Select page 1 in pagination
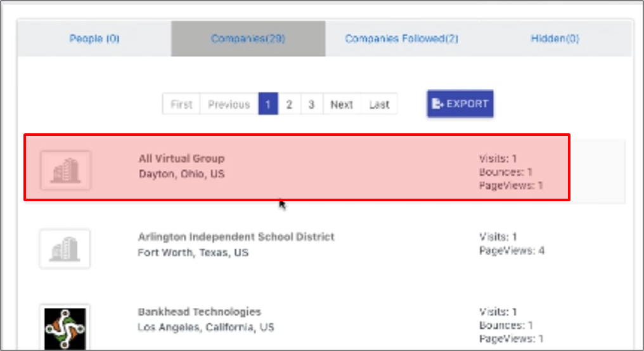Screen dimensions: 644x351 [x=267, y=104]
